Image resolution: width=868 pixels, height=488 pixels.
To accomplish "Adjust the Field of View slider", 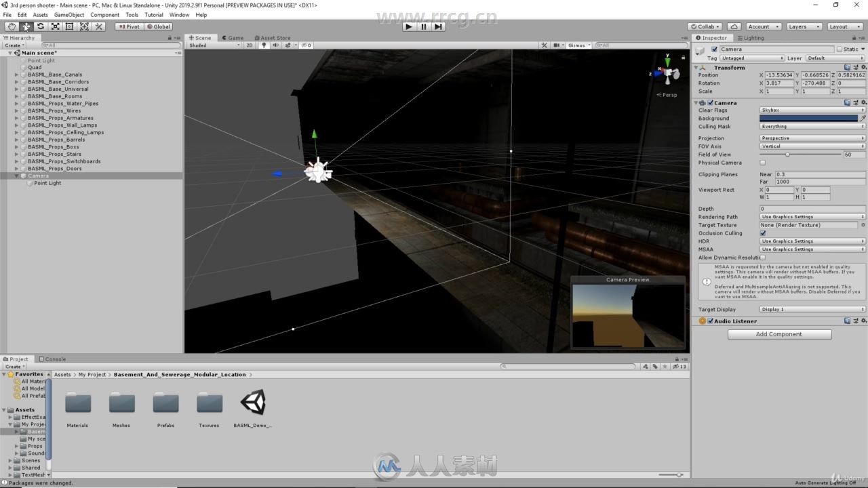I will 800,155.
